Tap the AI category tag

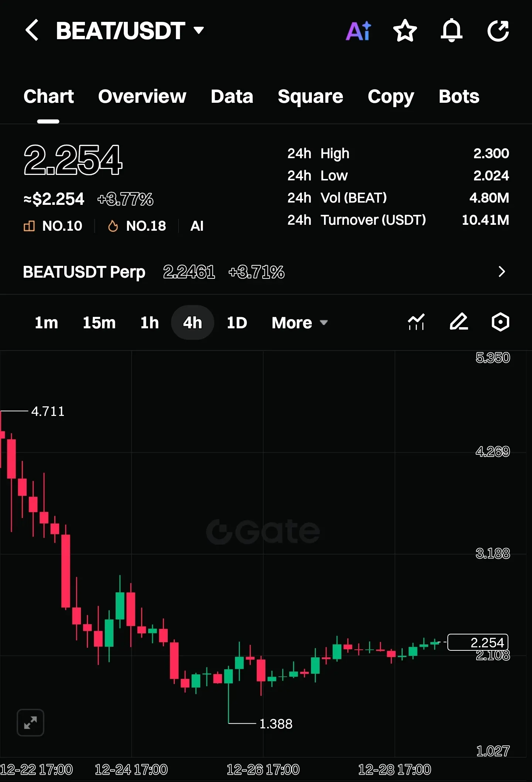(x=197, y=226)
